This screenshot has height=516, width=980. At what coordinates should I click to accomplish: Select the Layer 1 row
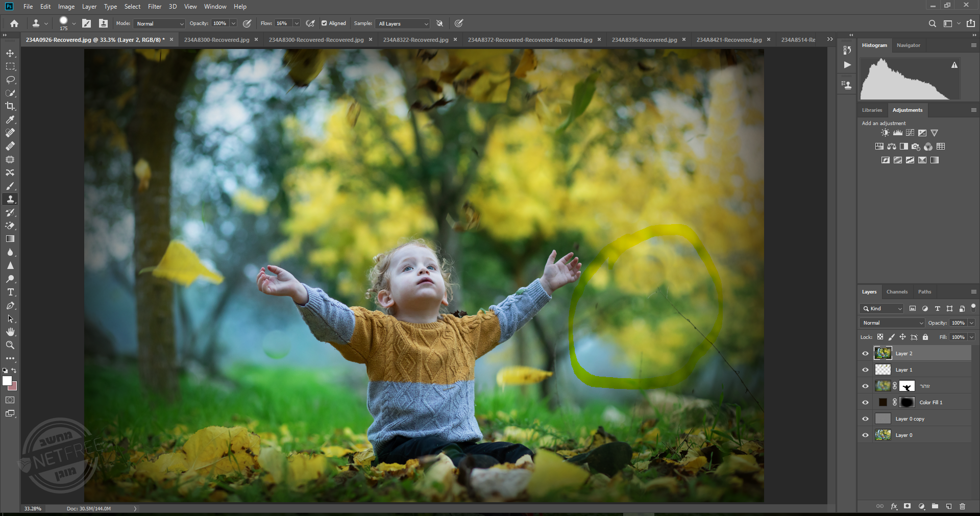(915, 370)
